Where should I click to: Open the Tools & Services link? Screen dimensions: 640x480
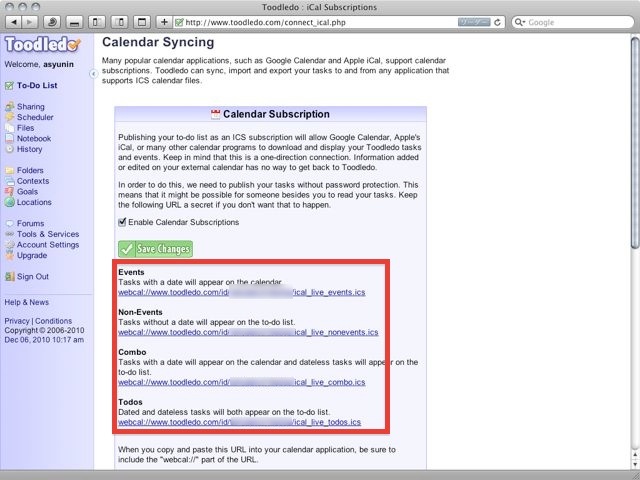tap(48, 234)
